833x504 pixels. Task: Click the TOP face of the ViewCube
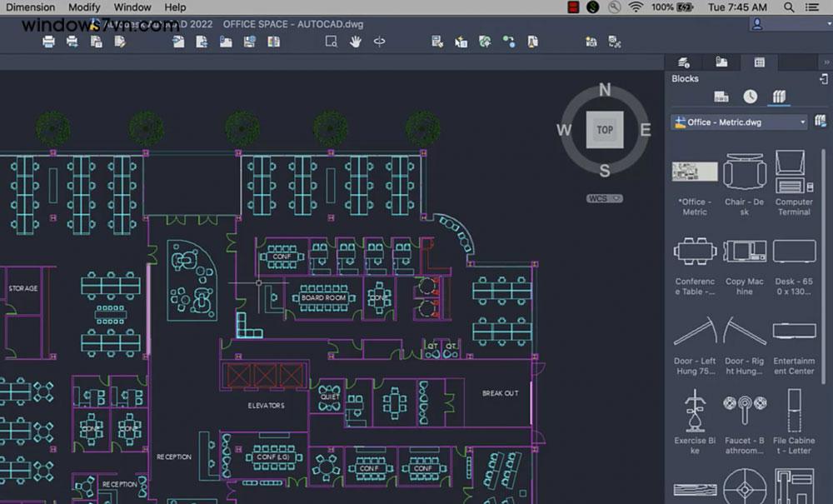coord(605,130)
